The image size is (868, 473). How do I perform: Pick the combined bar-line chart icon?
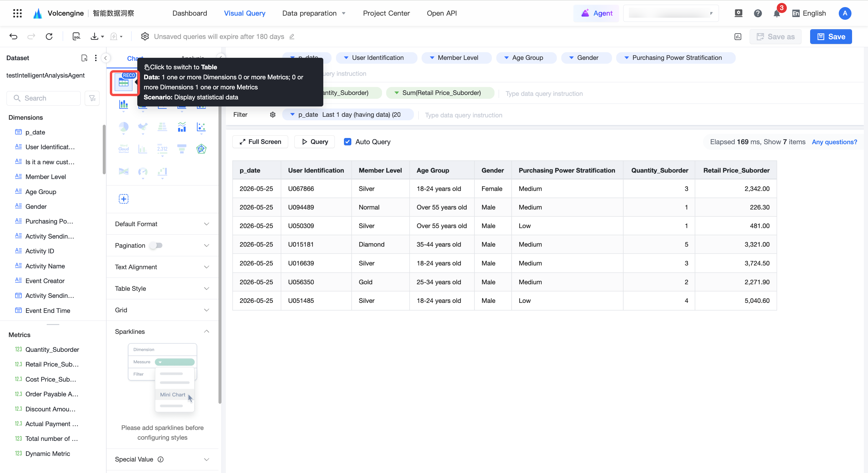[182, 127]
